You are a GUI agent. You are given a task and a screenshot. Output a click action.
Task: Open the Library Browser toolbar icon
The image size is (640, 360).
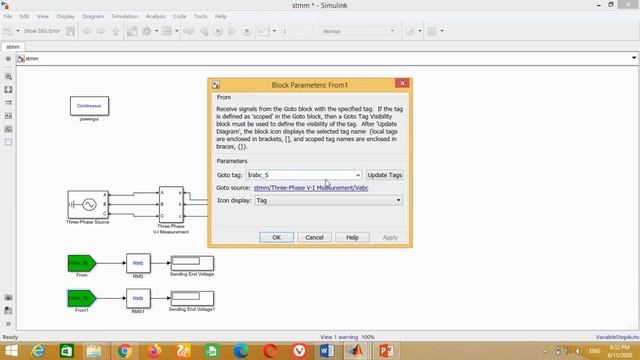[132, 31]
